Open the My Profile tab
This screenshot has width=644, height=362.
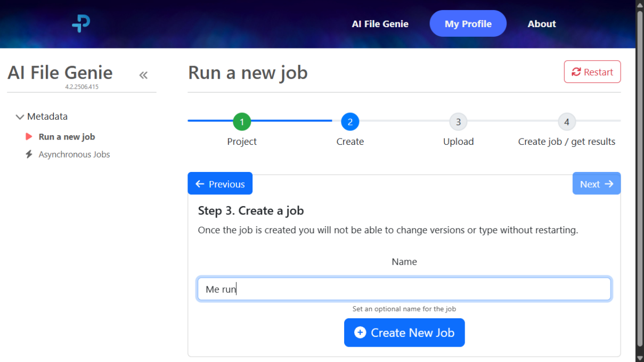coord(468,24)
